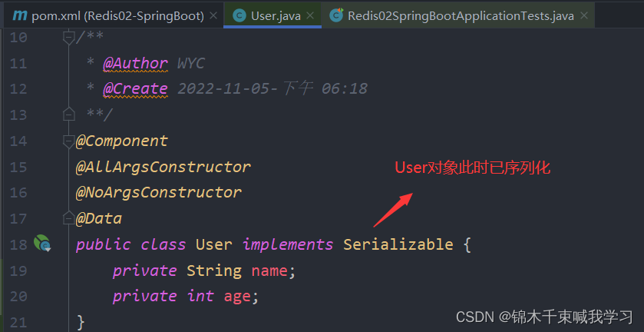Click the test class icon on Redis02SpringBootApplicationTests tab
Image resolution: width=644 pixels, height=332 pixels.
(335, 15)
